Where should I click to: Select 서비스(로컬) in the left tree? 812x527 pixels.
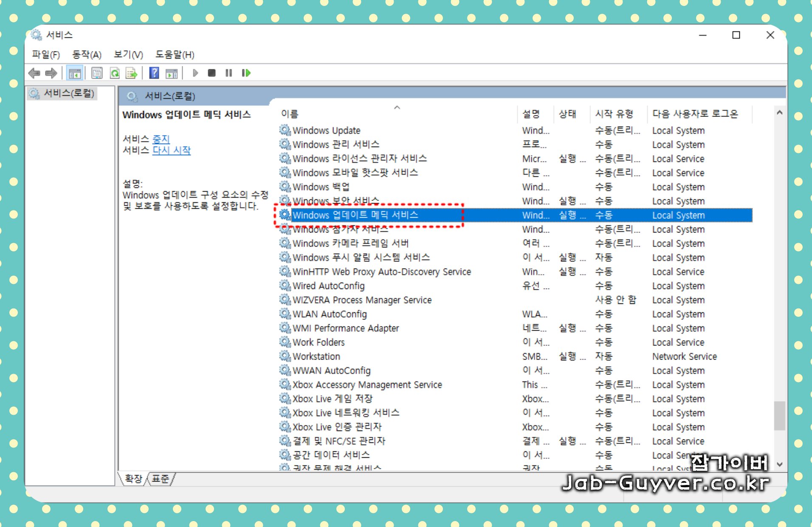[x=63, y=93]
